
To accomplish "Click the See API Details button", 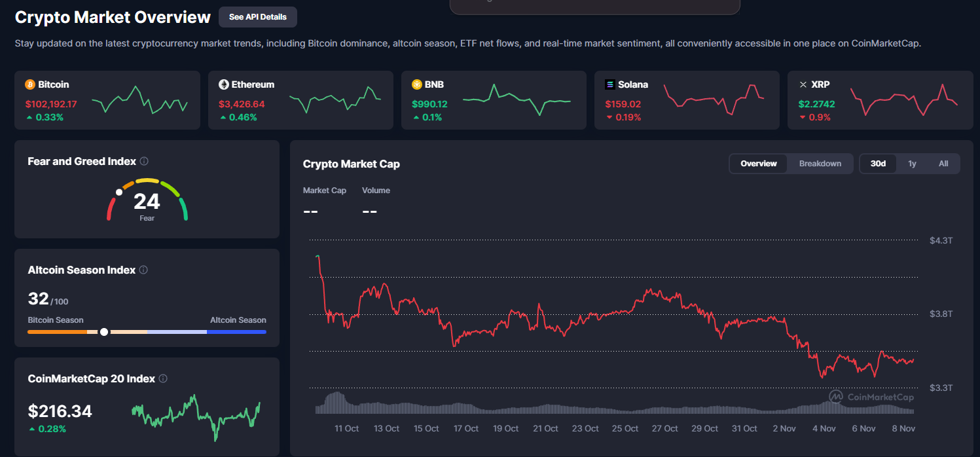I will tap(257, 16).
